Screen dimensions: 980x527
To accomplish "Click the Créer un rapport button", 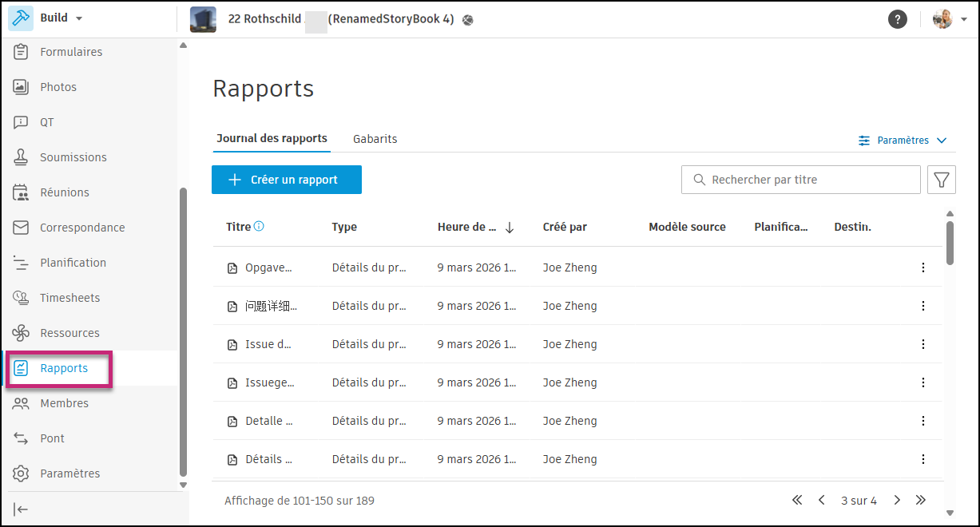I will [x=287, y=180].
